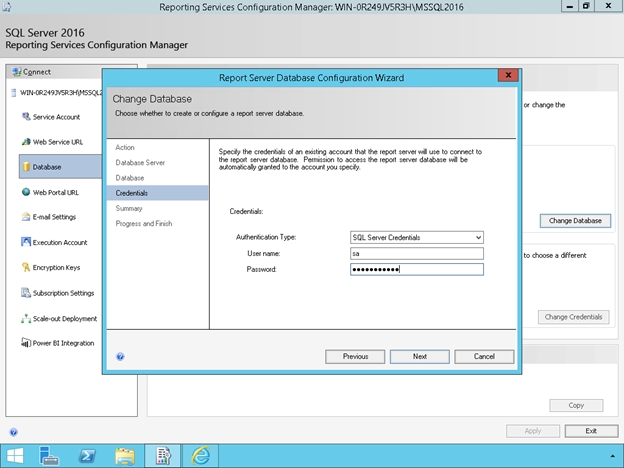Image resolution: width=624 pixels, height=468 pixels.
Task: Open the Encryption Keys icon
Action: click(x=25, y=267)
